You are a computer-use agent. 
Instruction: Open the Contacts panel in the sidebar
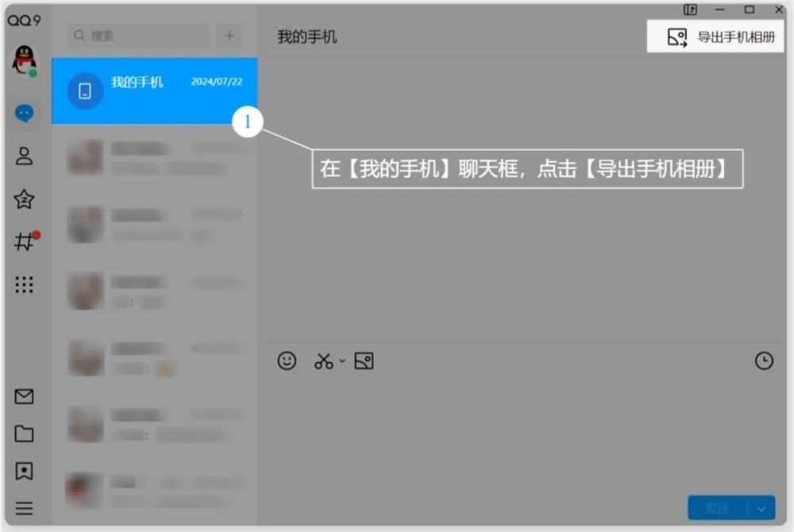click(25, 156)
